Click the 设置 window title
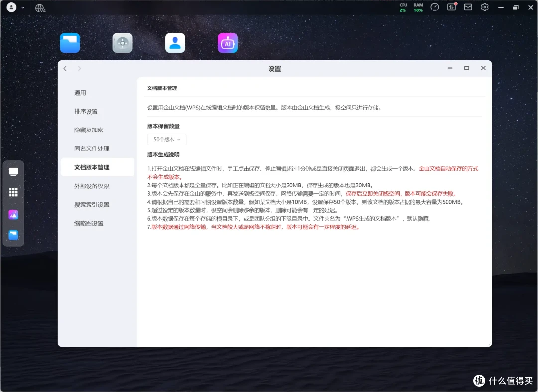The height and width of the screenshot is (392, 538). coord(275,69)
